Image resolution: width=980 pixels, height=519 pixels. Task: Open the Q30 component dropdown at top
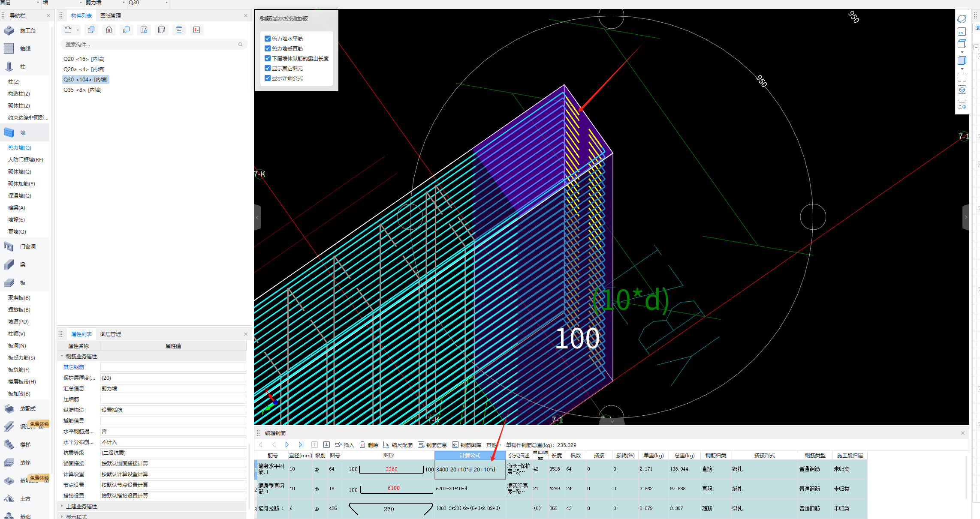pos(167,3)
